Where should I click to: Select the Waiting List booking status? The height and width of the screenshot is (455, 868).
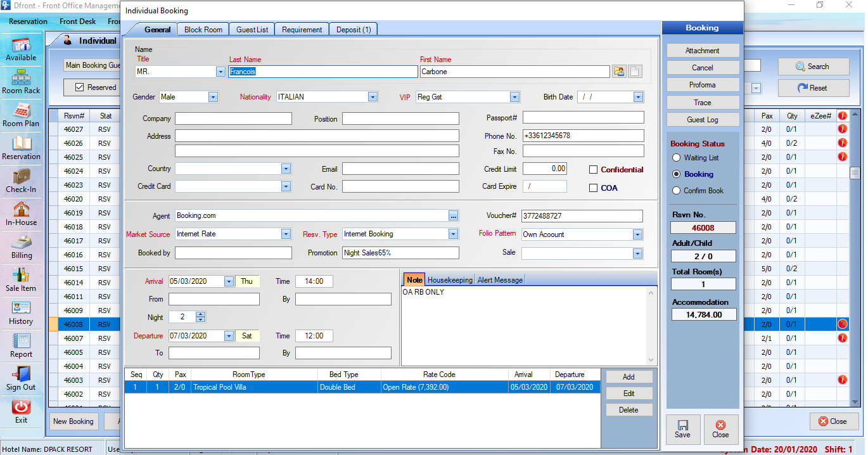coord(677,158)
